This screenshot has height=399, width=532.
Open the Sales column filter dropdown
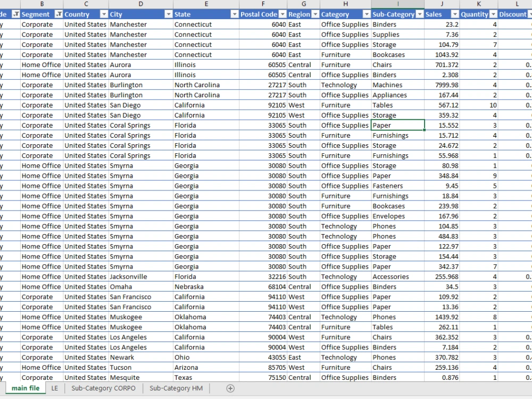click(x=455, y=14)
